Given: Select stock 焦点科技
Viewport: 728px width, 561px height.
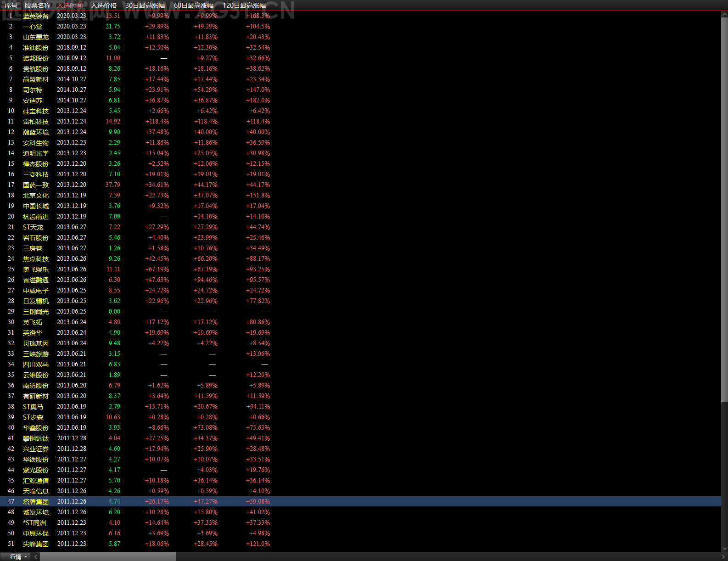Looking at the screenshot, I should click(x=36, y=259).
